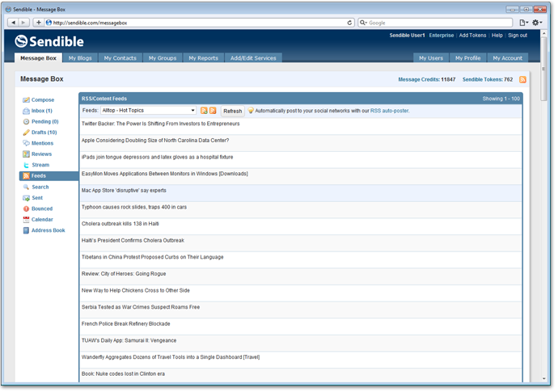The height and width of the screenshot is (392, 558).
Task: Click the Drafts pencil icon
Action: [26, 133]
